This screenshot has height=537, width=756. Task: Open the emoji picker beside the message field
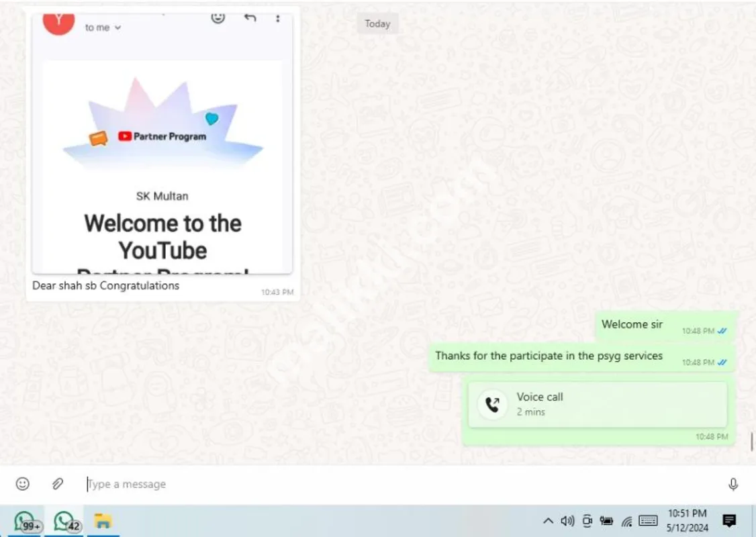(x=22, y=484)
